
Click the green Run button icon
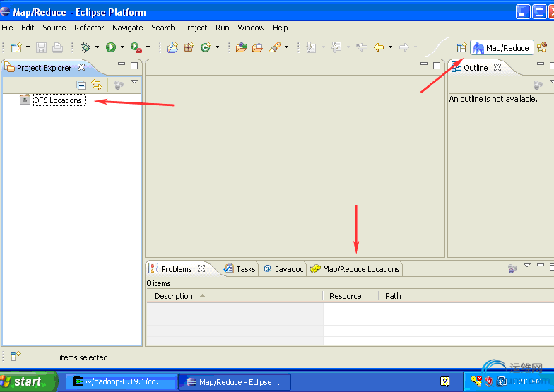click(x=111, y=47)
